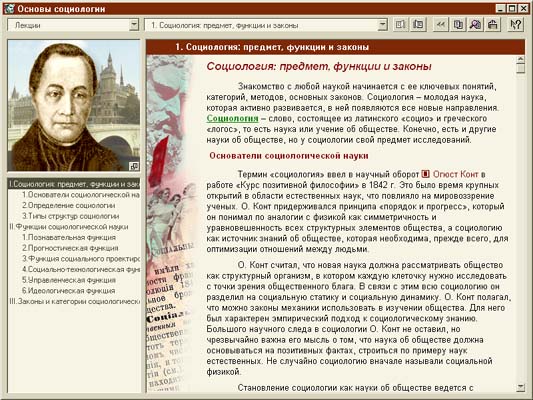
Task: Open the search magnifier tool
Action: (475, 25)
